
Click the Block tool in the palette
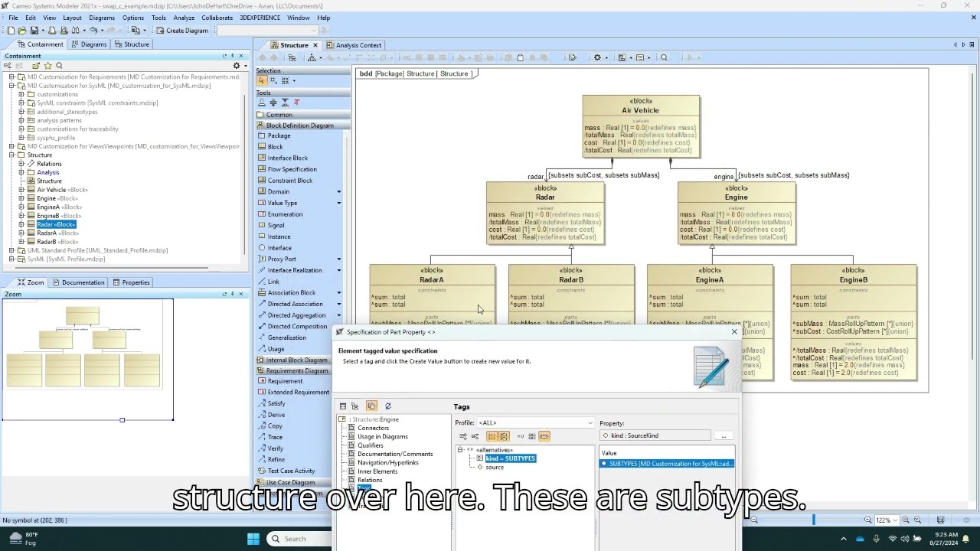(275, 147)
